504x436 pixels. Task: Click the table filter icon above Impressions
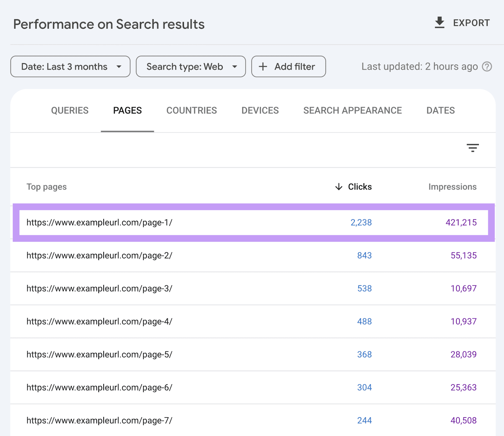[473, 148]
